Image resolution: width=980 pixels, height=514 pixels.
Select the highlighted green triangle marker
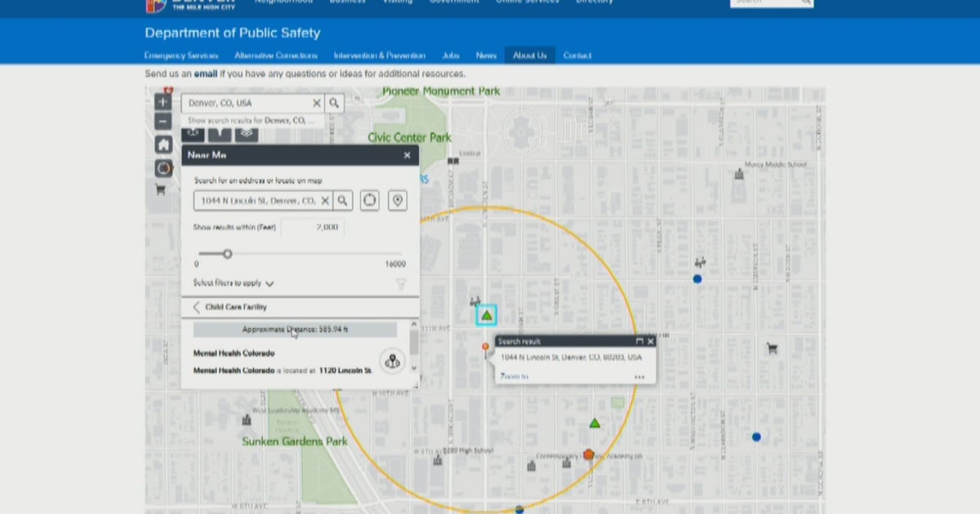(x=487, y=315)
